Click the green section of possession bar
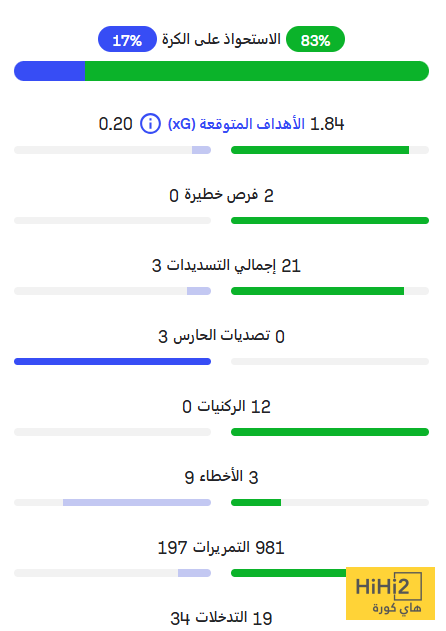Image resolution: width=446 pixels, height=631 pixels. tap(257, 71)
